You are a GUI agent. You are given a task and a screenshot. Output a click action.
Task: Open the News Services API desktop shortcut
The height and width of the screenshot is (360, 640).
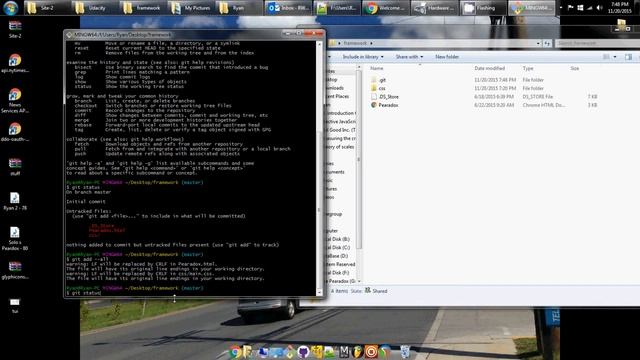pos(15,100)
